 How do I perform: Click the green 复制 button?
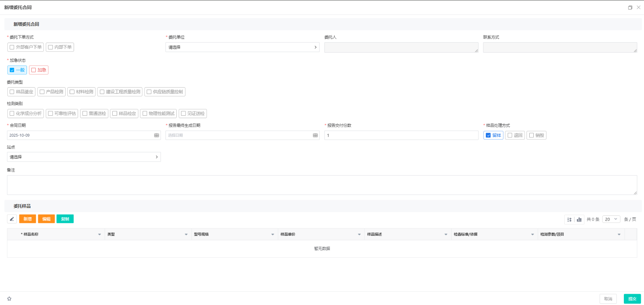(65, 219)
